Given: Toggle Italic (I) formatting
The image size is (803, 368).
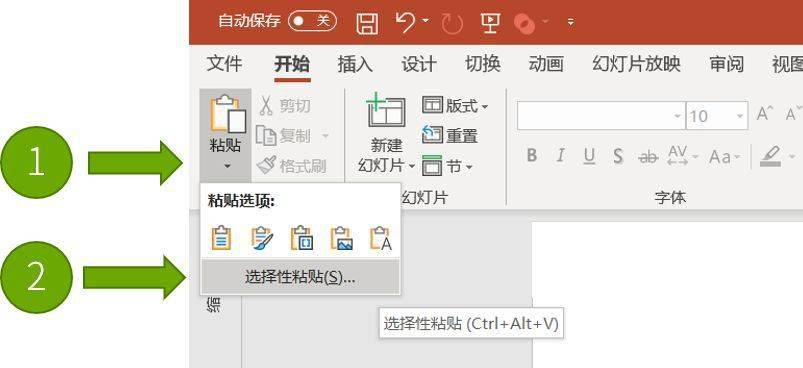Looking at the screenshot, I should pos(561,155).
